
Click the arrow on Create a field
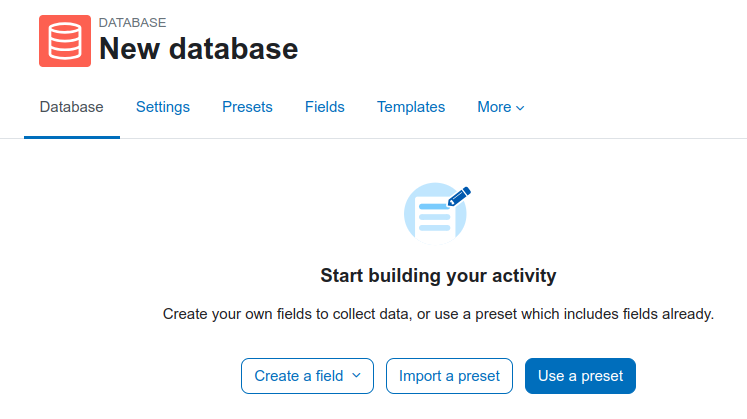click(x=356, y=376)
